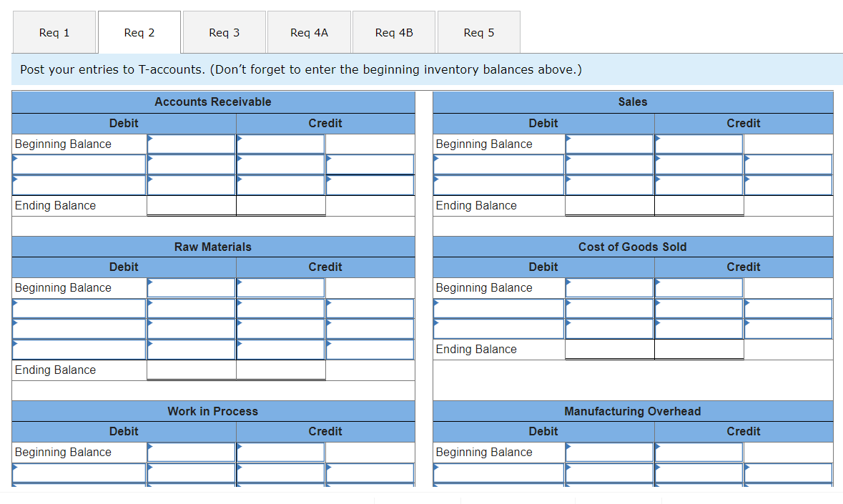Open first credit label dropdown under Raw Materials
This screenshot has width=843, height=504.
[x=370, y=308]
